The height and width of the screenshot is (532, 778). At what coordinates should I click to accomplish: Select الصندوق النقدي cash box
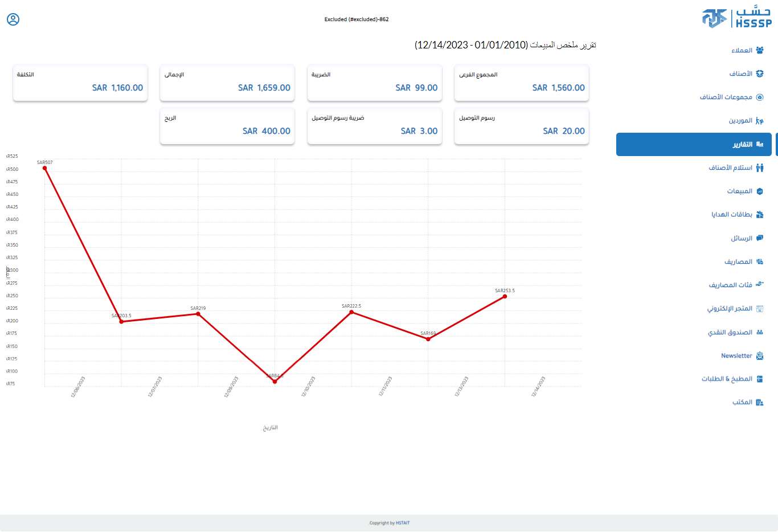(x=730, y=333)
